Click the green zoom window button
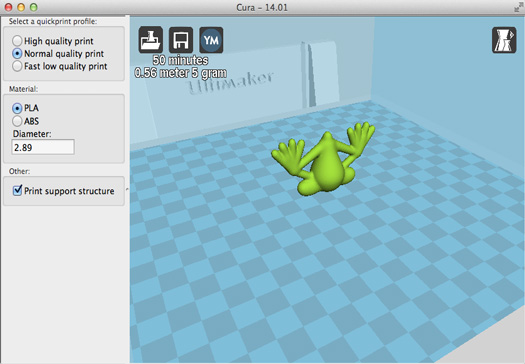Viewport: 525px width, 364px height. tap(33, 7)
